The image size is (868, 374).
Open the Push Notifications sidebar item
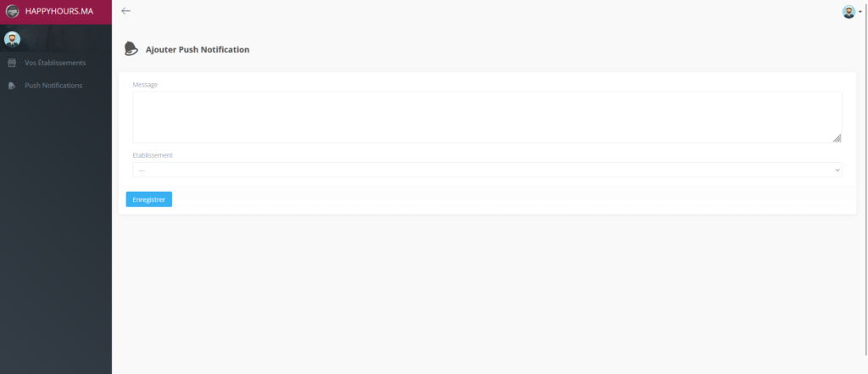(x=53, y=86)
